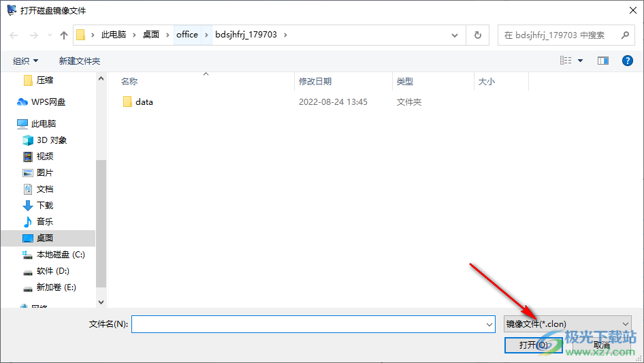Sort by 修改日期 column
Image resolution: width=644 pixels, height=363 pixels.
315,82
